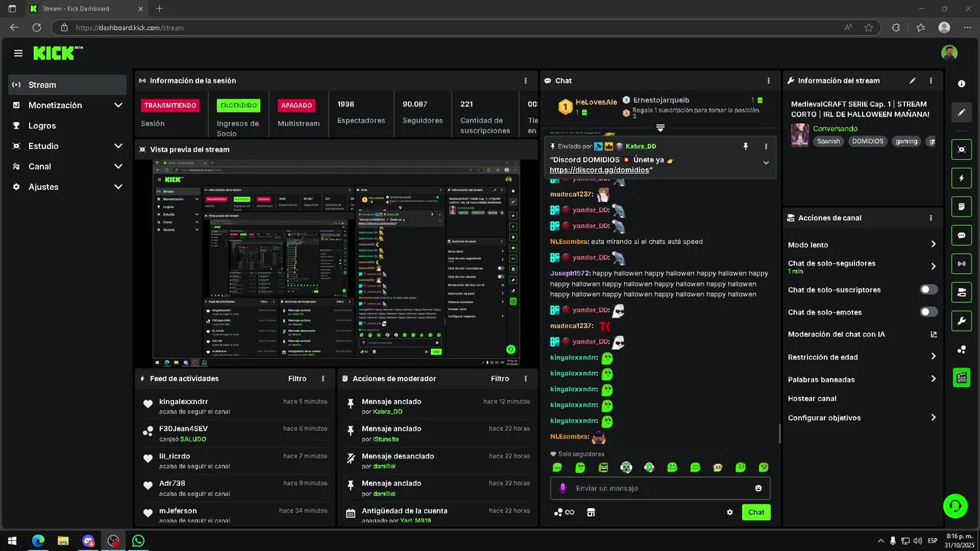Open Restricción de edad options
Viewport: 980px width, 551px height.
pyautogui.click(x=933, y=357)
